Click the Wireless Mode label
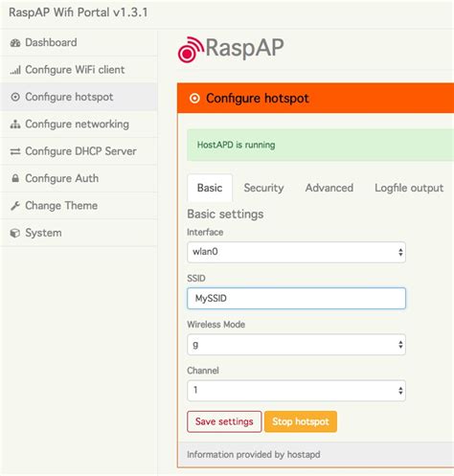The image size is (454, 476). [216, 325]
